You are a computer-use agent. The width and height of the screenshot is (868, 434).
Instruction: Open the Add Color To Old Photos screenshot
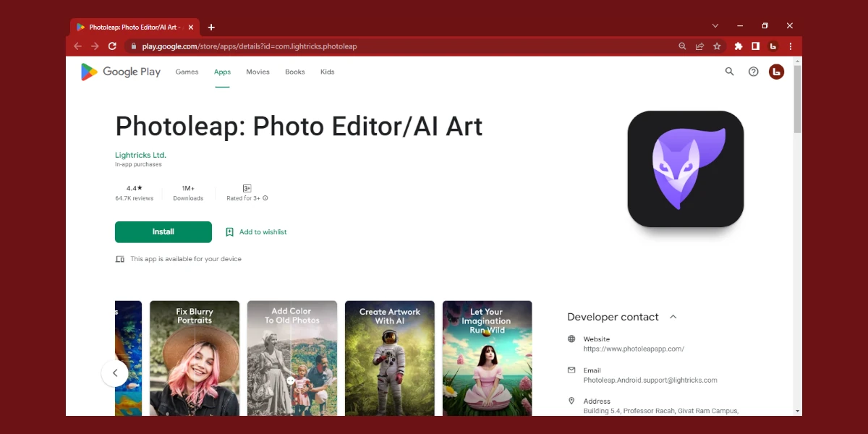[292, 358]
